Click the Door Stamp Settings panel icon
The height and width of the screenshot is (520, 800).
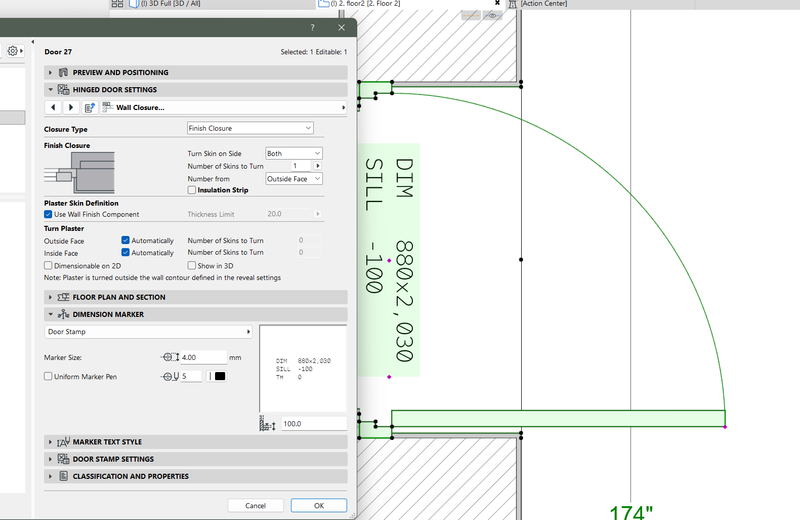pyautogui.click(x=63, y=459)
